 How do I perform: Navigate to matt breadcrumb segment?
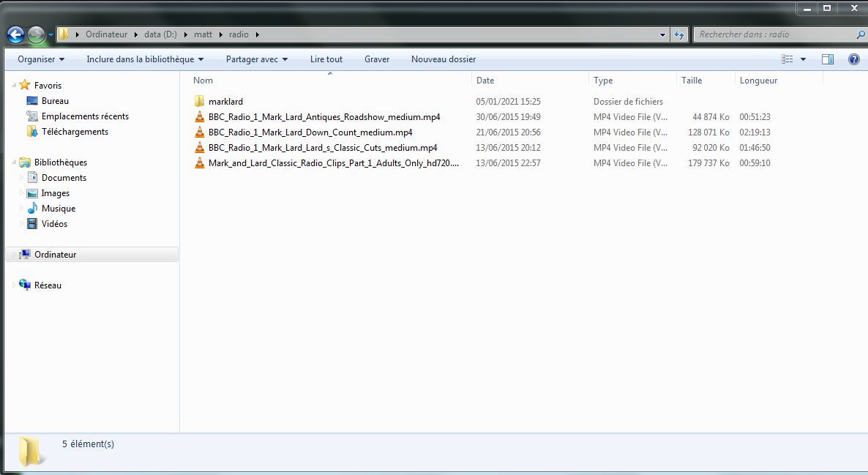203,34
